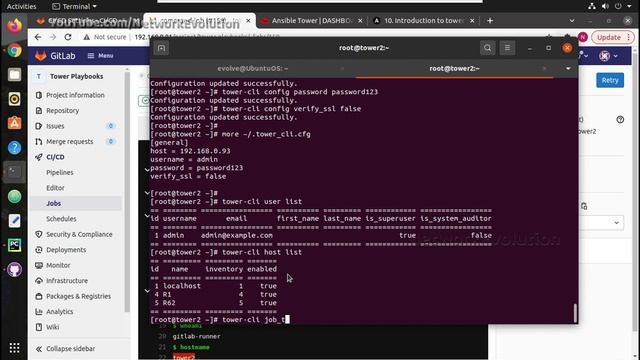Show Applications grid in dock
The height and width of the screenshot is (360, 640).
coord(14,348)
